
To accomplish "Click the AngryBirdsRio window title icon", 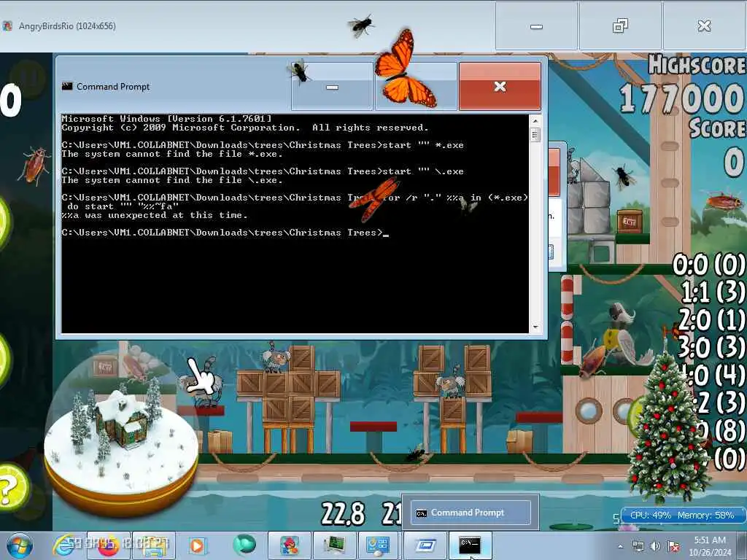I will [x=7, y=26].
